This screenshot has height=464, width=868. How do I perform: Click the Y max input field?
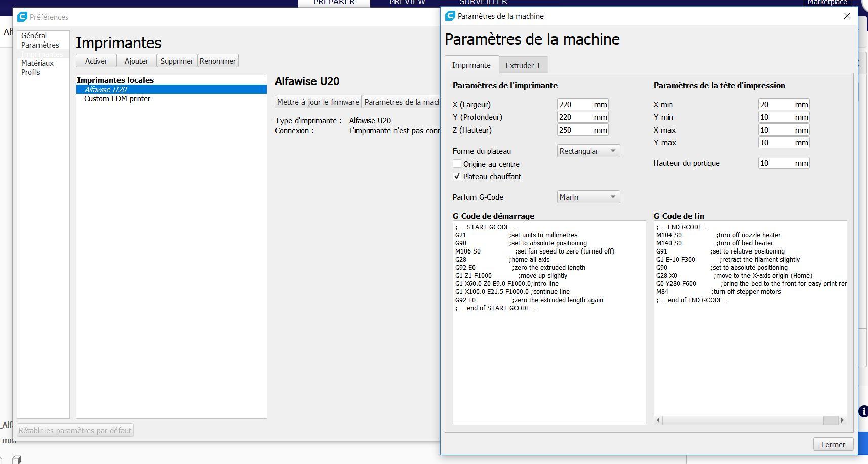[783, 142]
